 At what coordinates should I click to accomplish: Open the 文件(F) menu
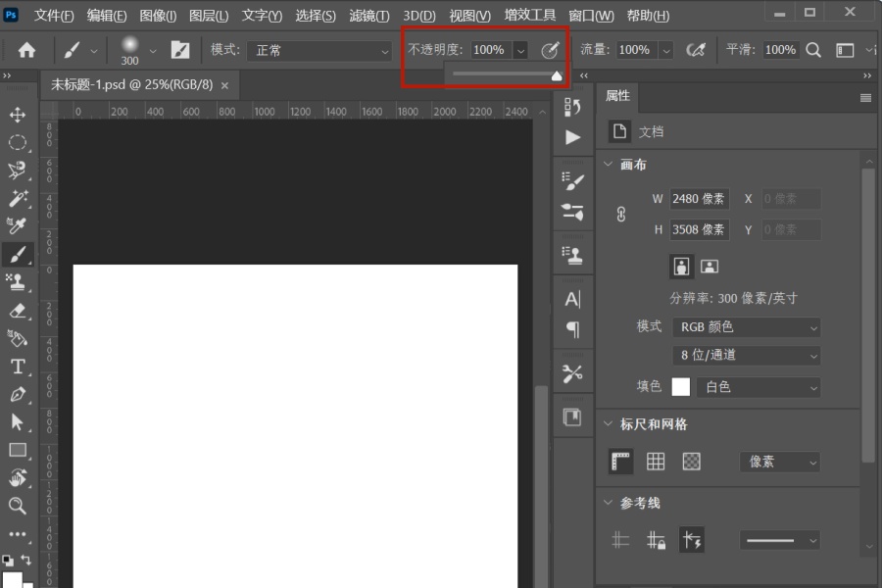54,16
